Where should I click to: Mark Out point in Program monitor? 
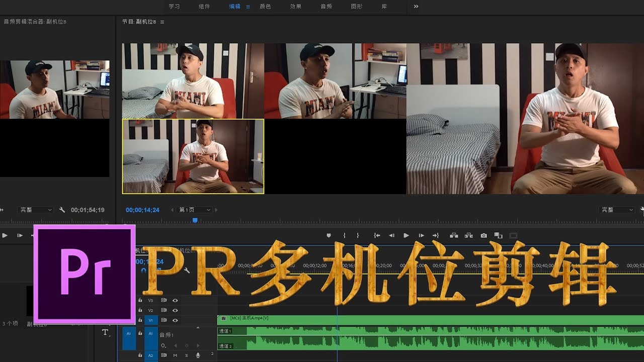(358, 235)
